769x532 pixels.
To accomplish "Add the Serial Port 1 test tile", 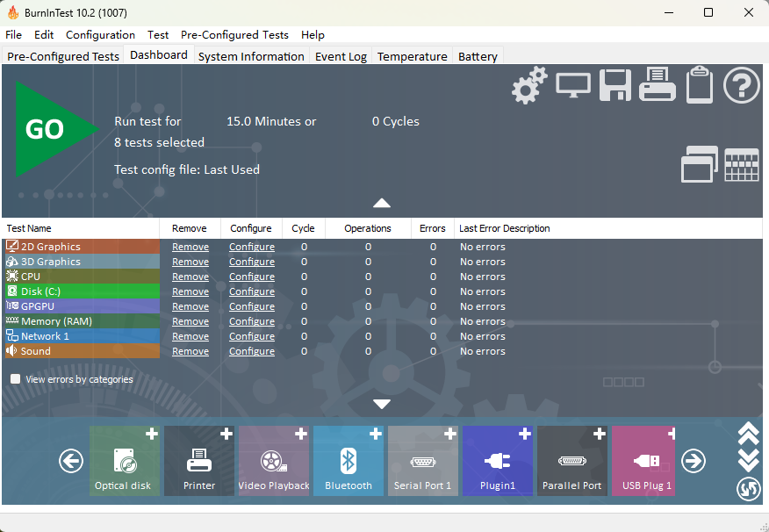I will pyautogui.click(x=423, y=461).
